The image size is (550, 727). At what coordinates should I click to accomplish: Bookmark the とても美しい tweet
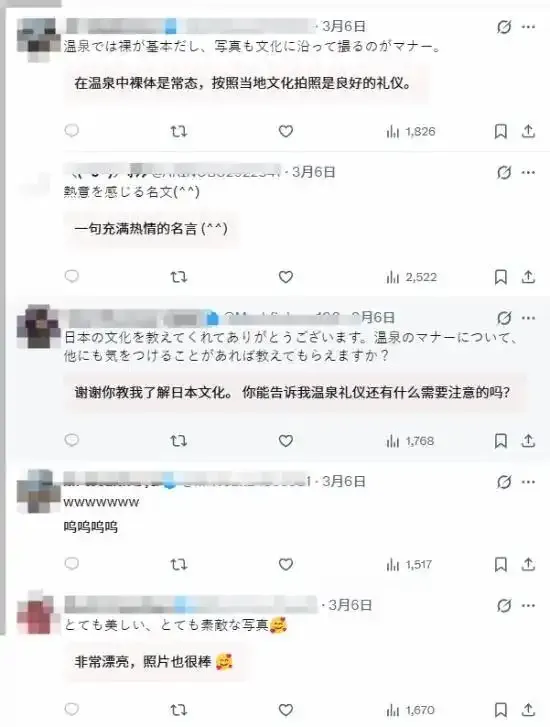(x=500, y=709)
